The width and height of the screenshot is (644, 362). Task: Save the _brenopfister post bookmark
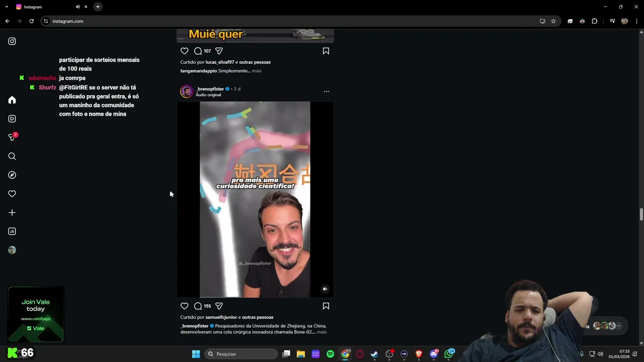326,306
